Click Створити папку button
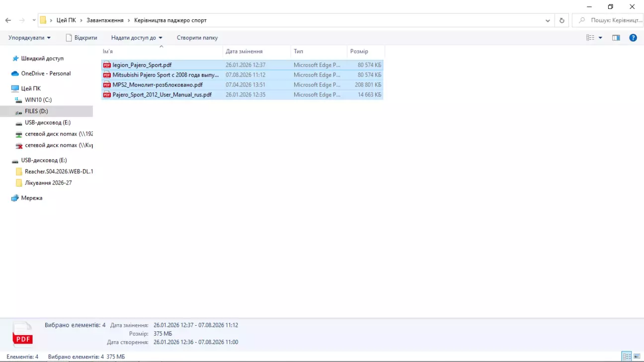The width and height of the screenshot is (644, 362). (197, 38)
